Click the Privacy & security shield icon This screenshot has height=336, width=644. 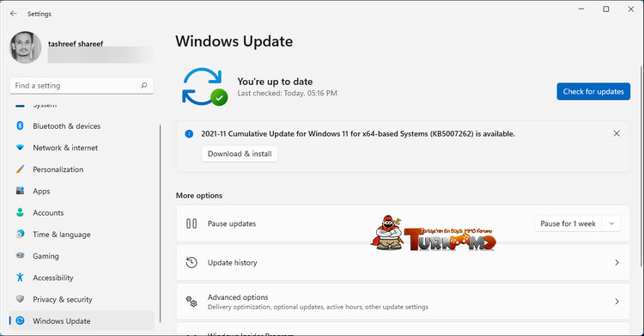coord(20,299)
